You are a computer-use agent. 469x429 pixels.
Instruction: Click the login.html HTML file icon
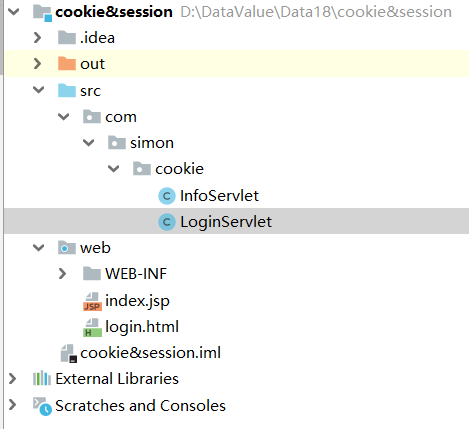(x=92, y=327)
